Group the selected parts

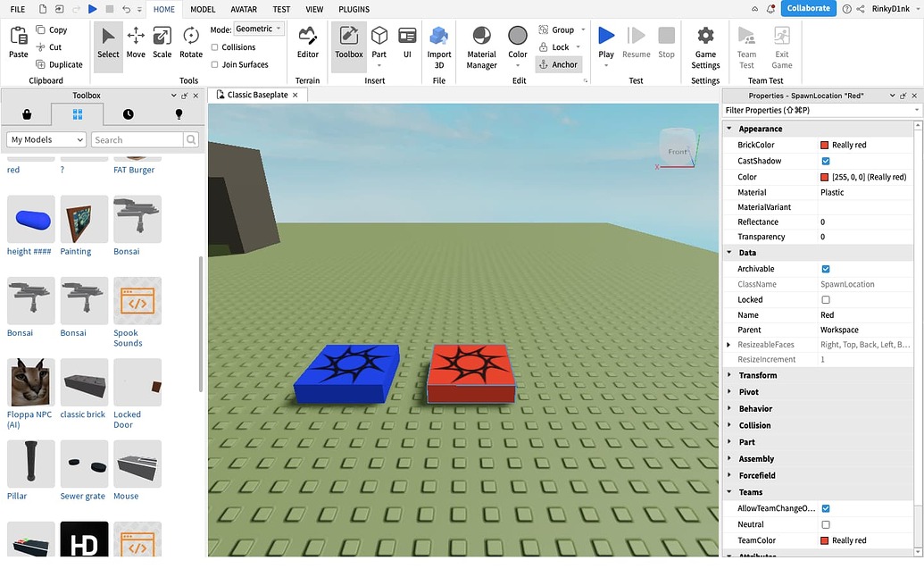(x=557, y=29)
